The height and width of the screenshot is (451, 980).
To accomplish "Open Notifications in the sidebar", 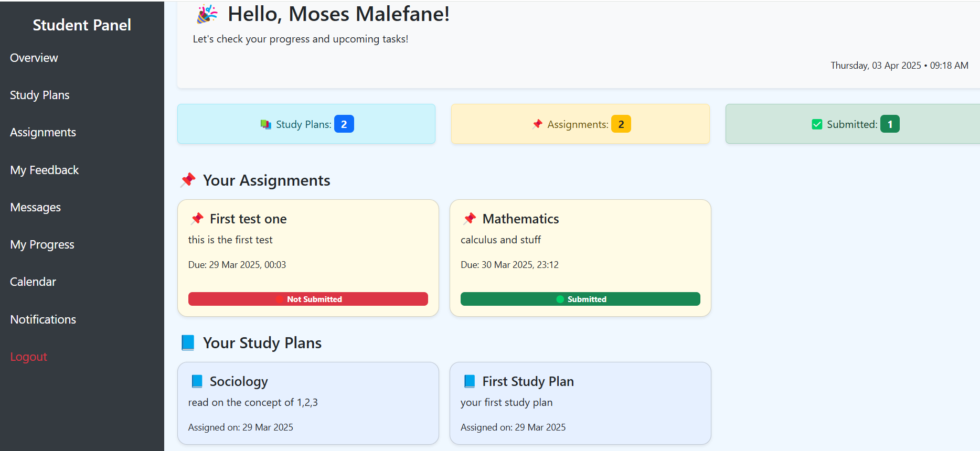I will point(43,319).
